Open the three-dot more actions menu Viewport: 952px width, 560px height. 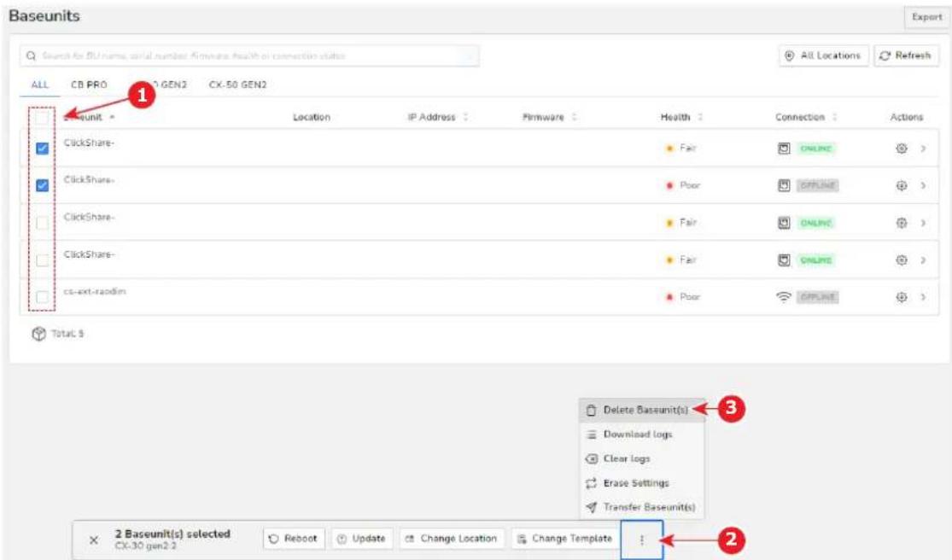click(x=642, y=540)
